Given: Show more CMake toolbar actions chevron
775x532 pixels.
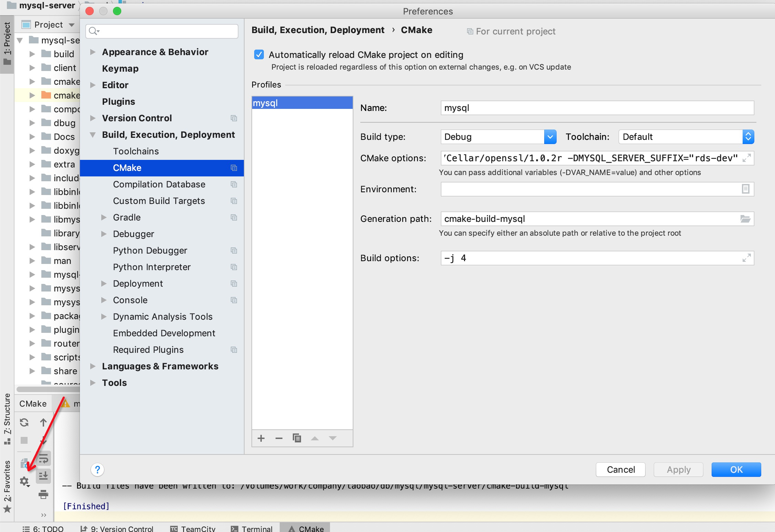Looking at the screenshot, I should 43,515.
